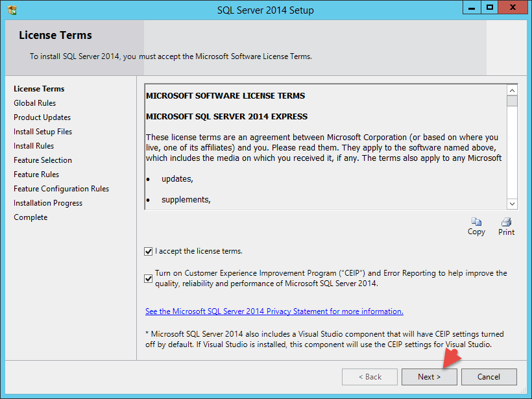Minimize the SQL Server 2014 Setup window
The width and height of the screenshot is (532, 399).
[x=472, y=8]
